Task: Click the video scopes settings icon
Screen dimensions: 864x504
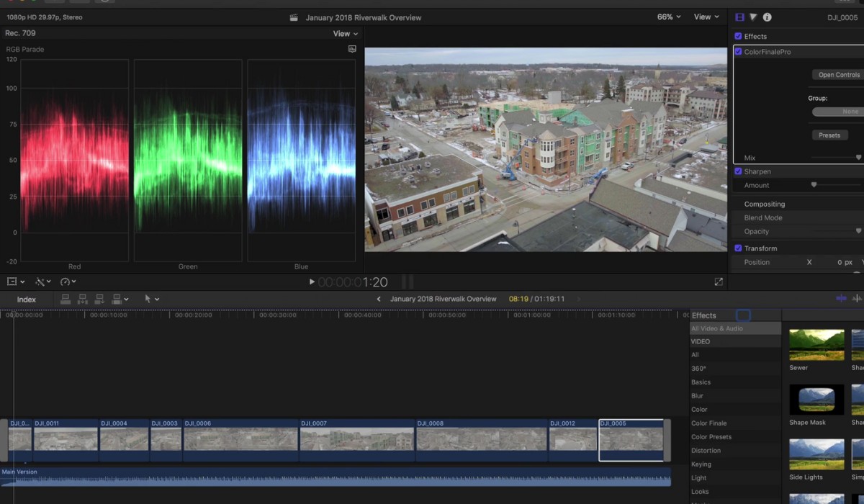Action: 352,49
